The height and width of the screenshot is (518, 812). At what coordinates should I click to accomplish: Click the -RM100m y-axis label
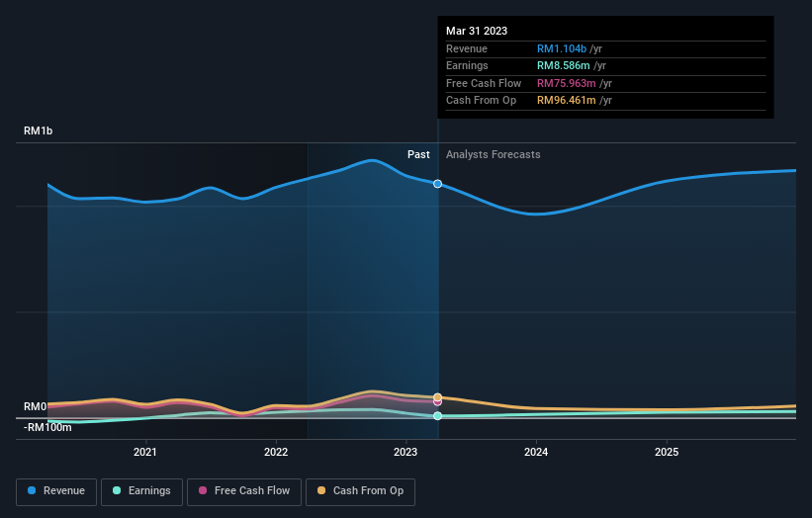click(47, 427)
